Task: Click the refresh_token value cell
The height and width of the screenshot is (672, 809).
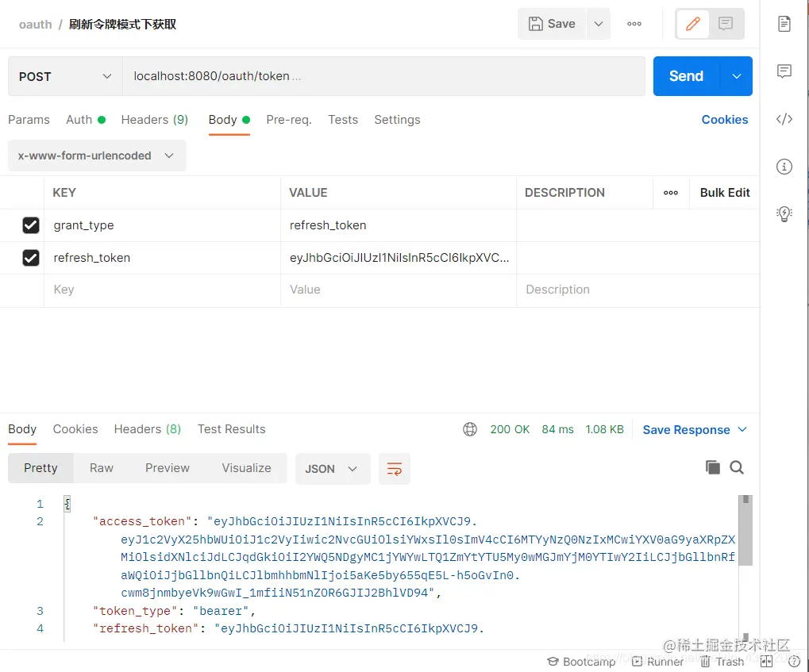Action: 399,225
